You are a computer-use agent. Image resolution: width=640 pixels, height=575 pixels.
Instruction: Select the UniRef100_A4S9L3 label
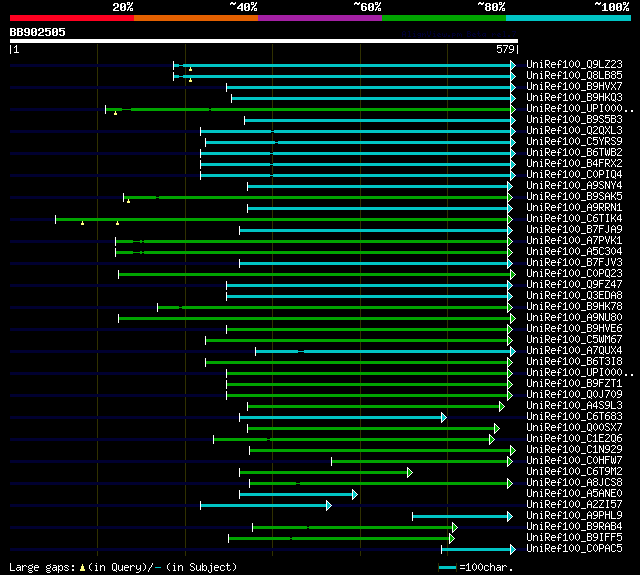(x=574, y=406)
